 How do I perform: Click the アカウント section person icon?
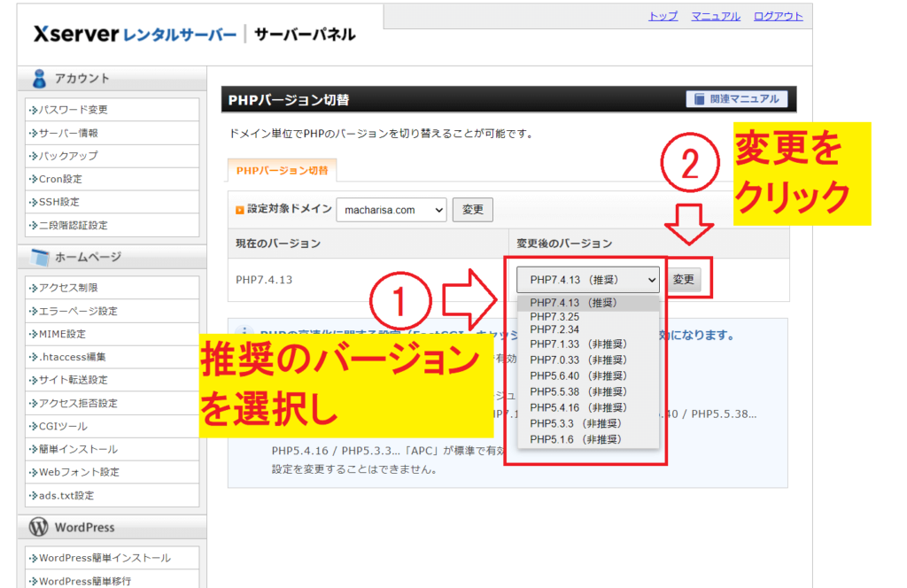pos(39,79)
